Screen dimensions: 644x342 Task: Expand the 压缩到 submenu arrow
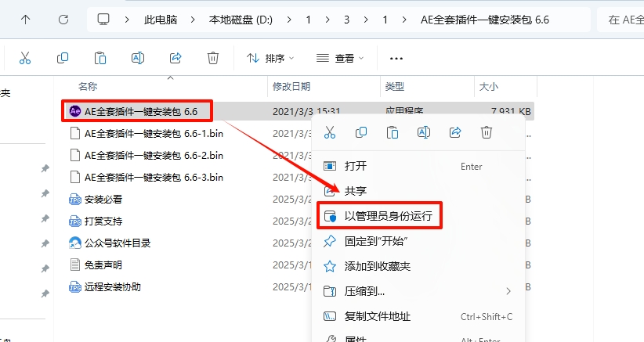508,291
